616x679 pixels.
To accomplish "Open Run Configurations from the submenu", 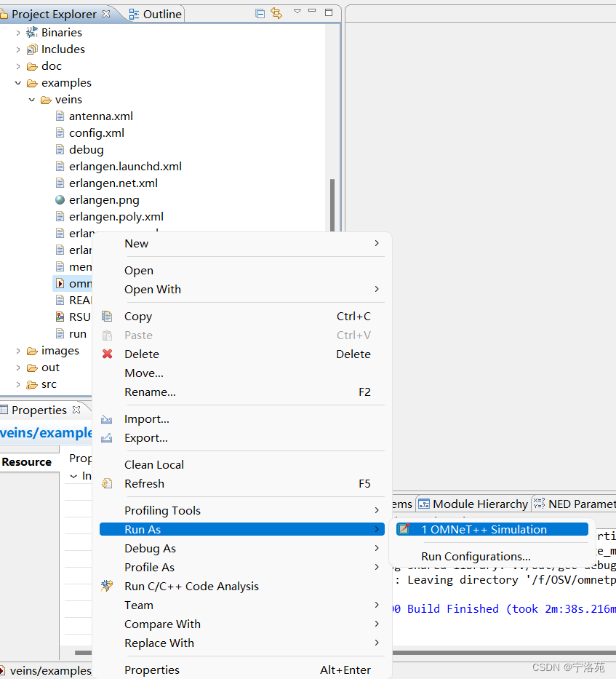I will tap(475, 556).
